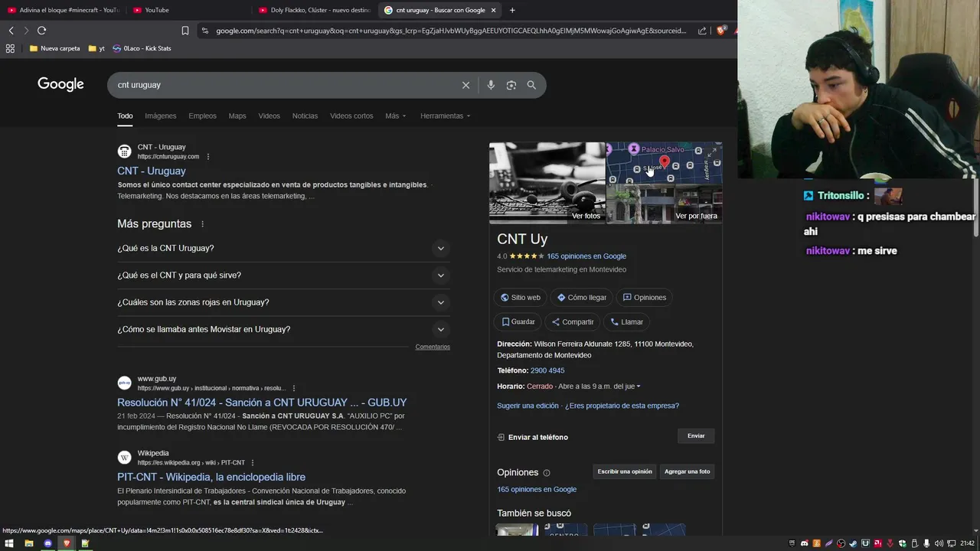
Task: Expand opening hours dropdown next to Horario
Action: tap(638, 386)
